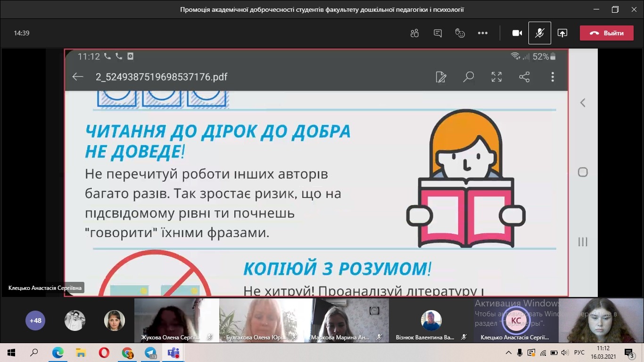Launch Opera browser from taskbar
Screen dimensions: 644x362
[104, 353]
